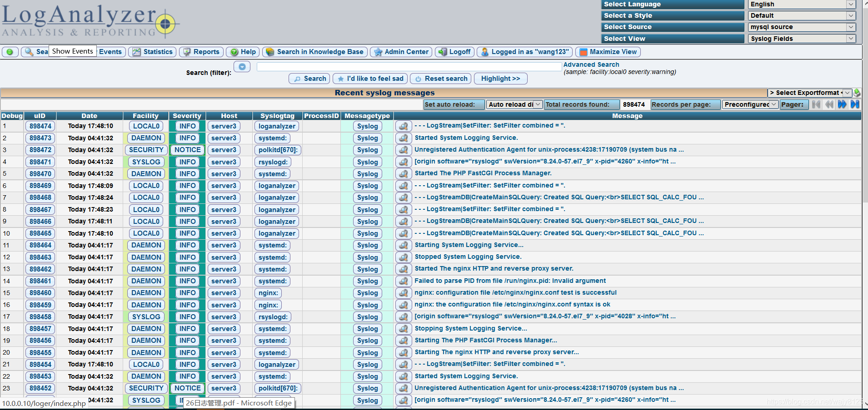Go to Admin Center
868x410 pixels.
401,52
